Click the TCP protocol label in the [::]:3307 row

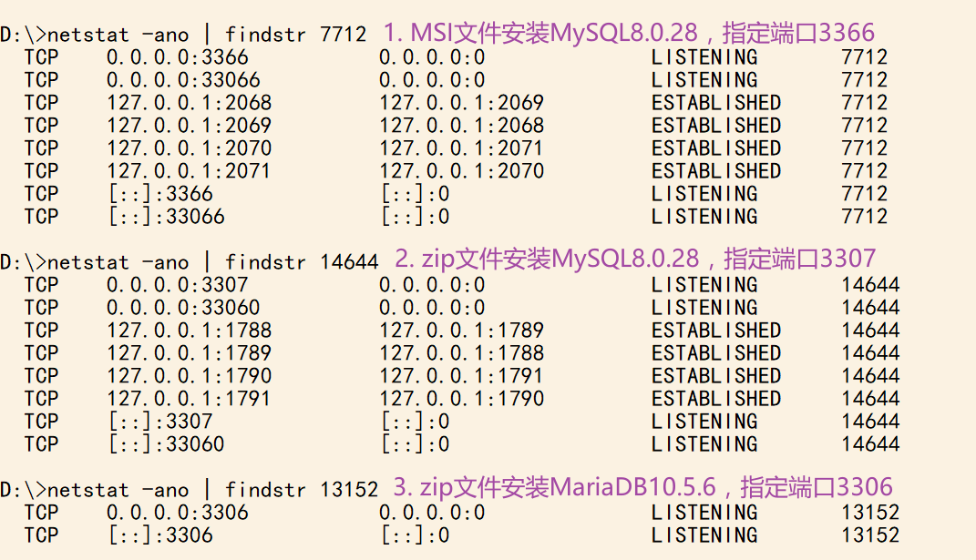click(42, 422)
